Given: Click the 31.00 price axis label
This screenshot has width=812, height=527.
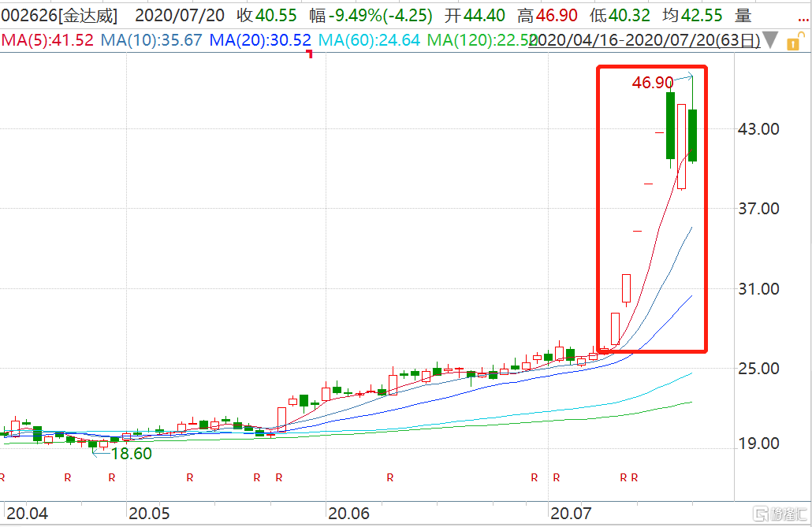Looking at the screenshot, I should pyautogui.click(x=758, y=289).
